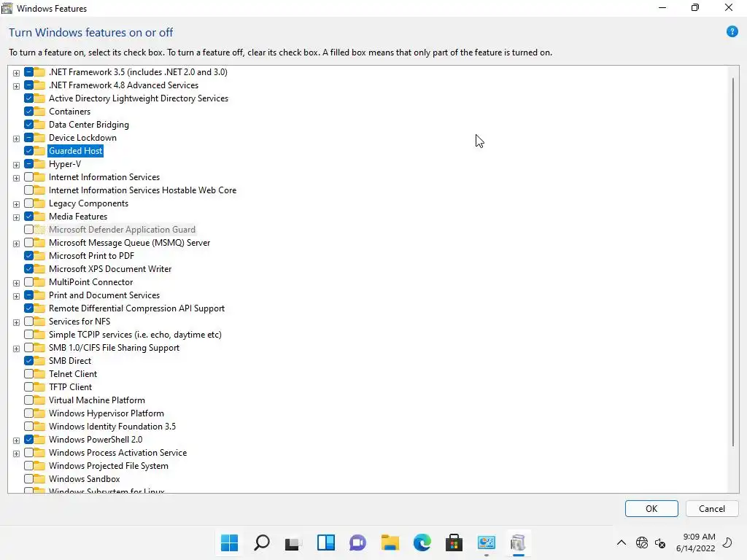Select the TFTP Client row
This screenshot has height=560, width=747.
point(70,386)
